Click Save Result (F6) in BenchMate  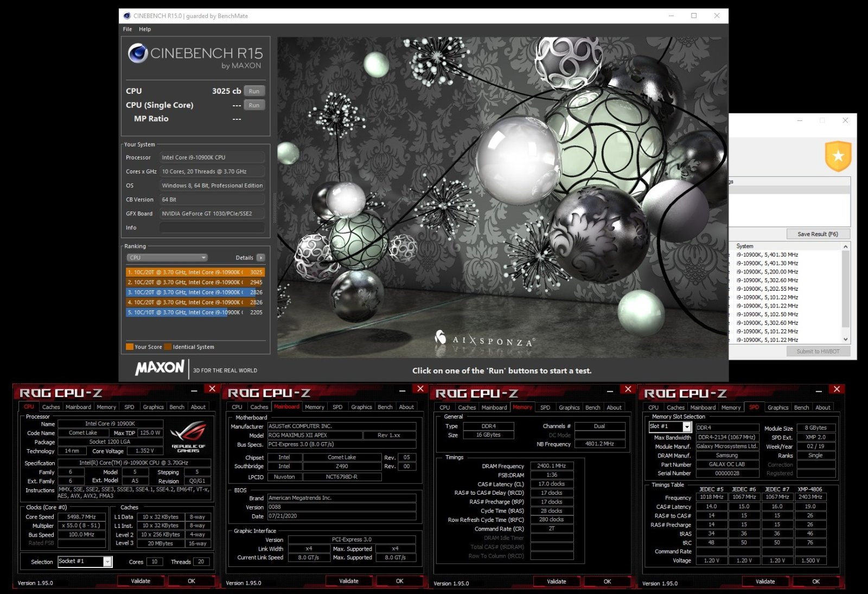[x=818, y=234]
